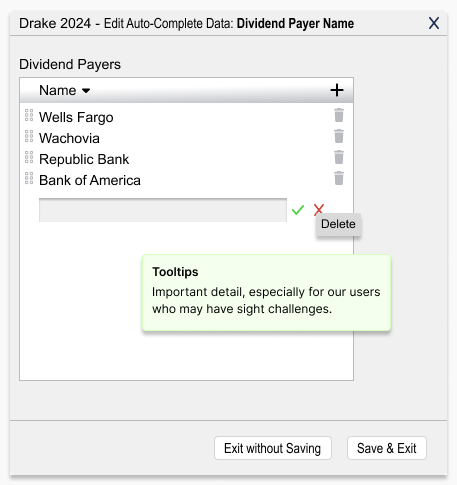The height and width of the screenshot is (485, 457).
Task: Click Exit without Saving button
Action: [273, 448]
